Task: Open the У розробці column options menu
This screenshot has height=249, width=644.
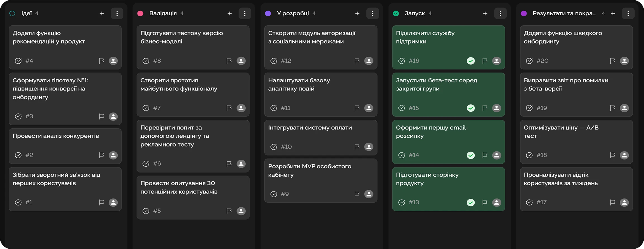Action: pos(372,13)
